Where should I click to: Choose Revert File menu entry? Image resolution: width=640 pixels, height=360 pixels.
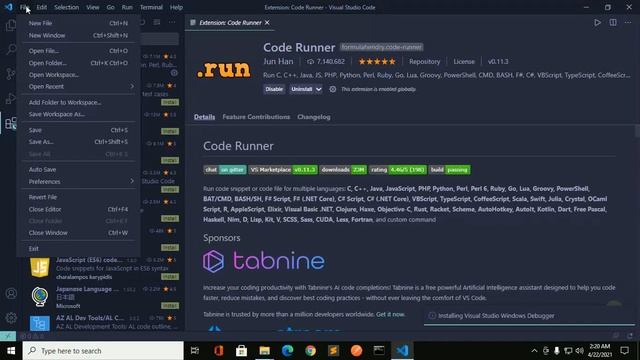(x=78, y=197)
